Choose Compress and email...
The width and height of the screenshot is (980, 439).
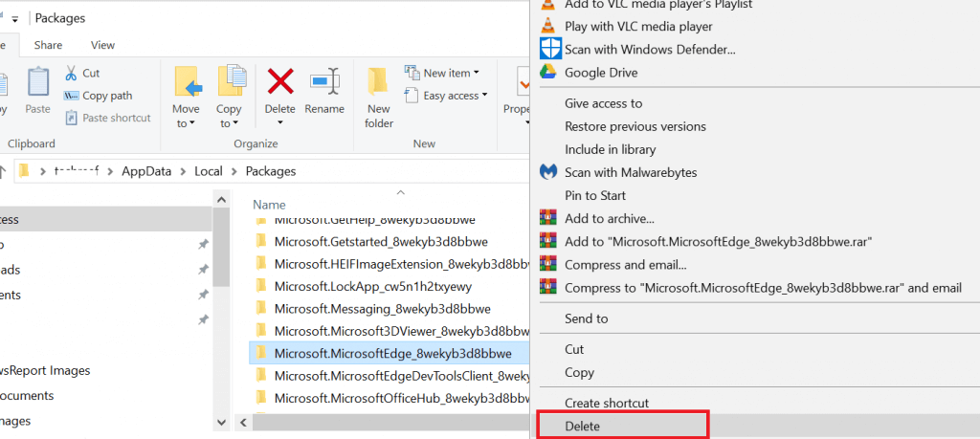coord(626,265)
